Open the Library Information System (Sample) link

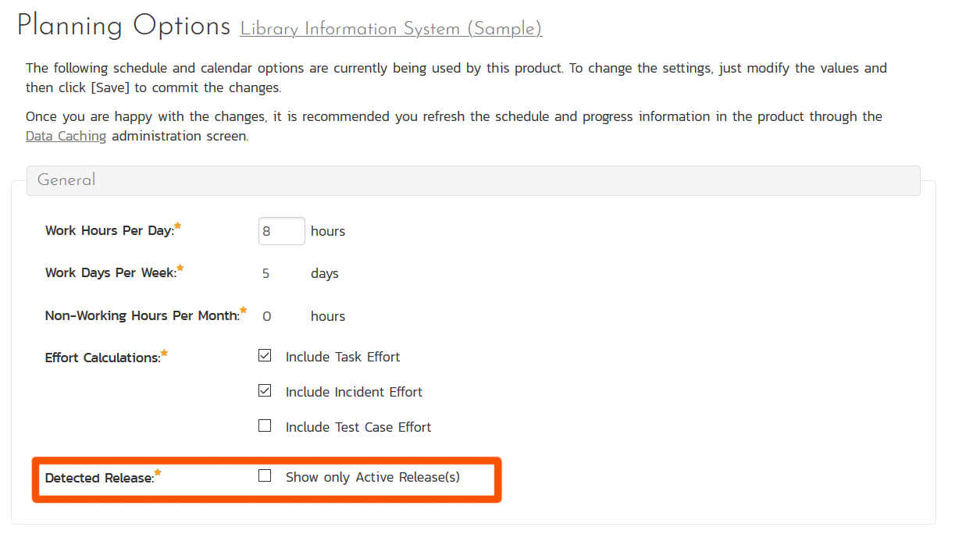390,30
